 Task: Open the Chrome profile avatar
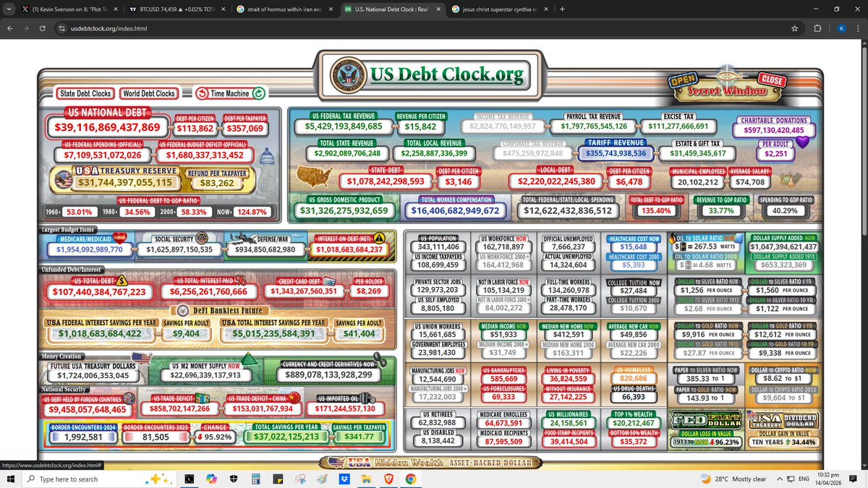(x=840, y=28)
